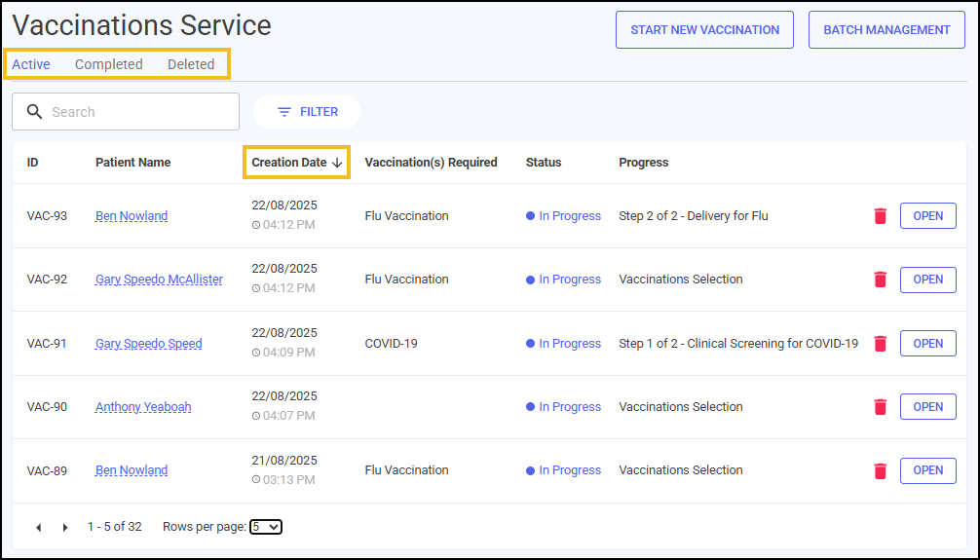This screenshot has height=560, width=980.
Task: Start a new vaccination
Action: (x=704, y=30)
